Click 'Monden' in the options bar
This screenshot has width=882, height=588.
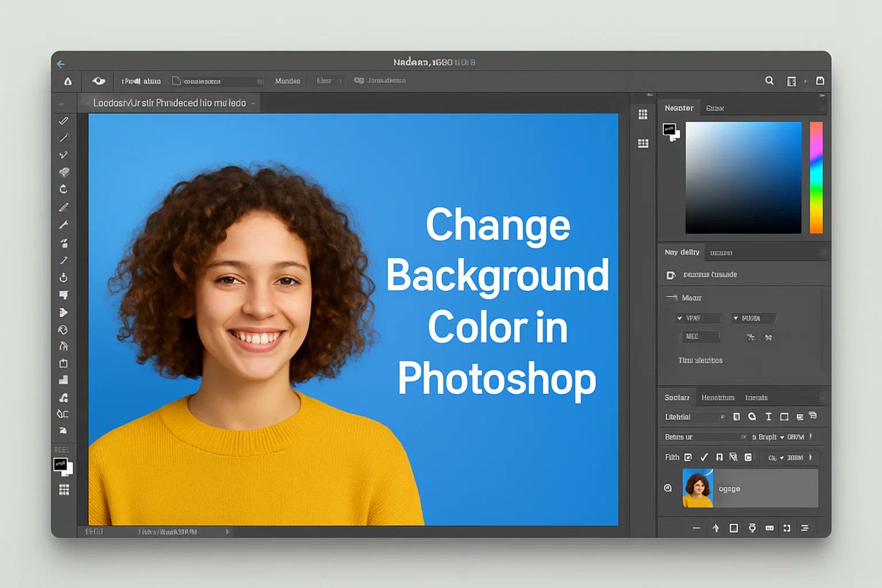point(287,82)
